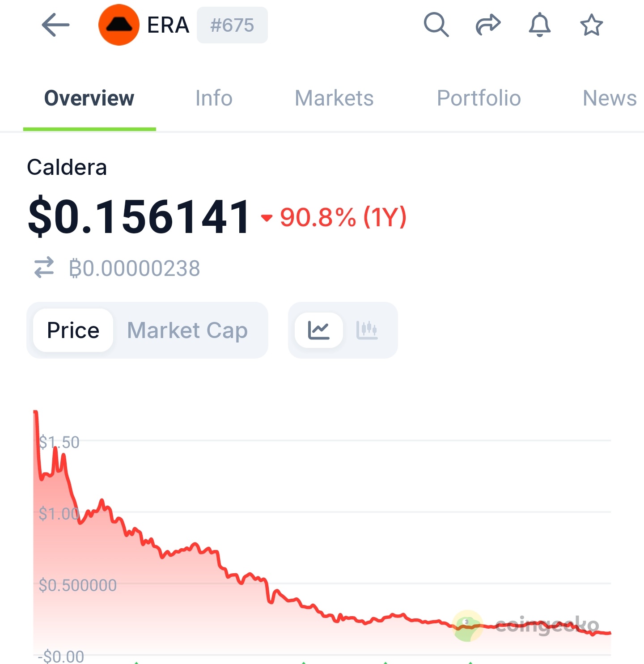Tap the orange Caldera coin logo

119,25
